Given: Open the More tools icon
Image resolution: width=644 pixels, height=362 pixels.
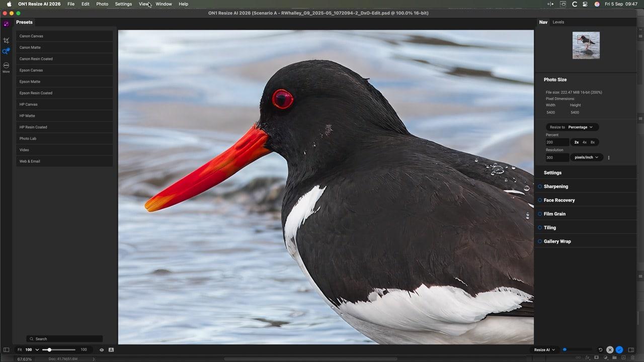Looking at the screenshot, I should tap(6, 65).
